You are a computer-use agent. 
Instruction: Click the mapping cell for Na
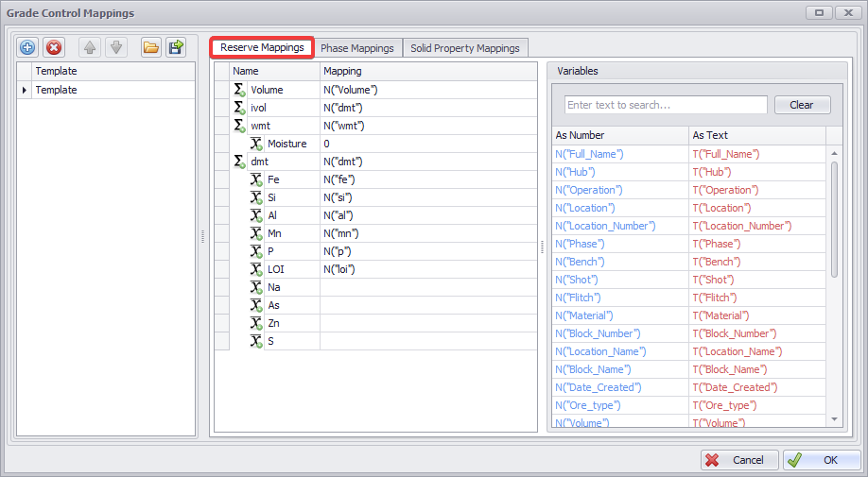[427, 287]
